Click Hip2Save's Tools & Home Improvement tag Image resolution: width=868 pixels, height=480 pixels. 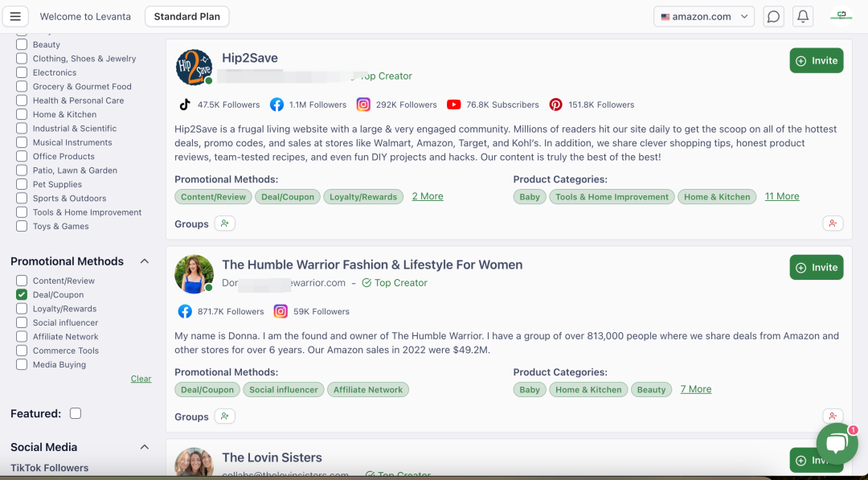612,196
